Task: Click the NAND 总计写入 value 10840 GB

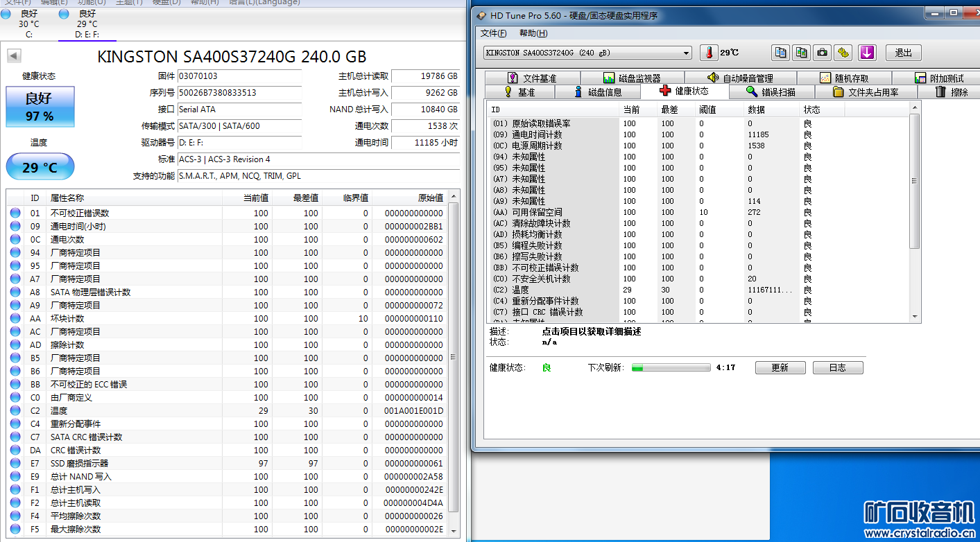Action: pos(426,109)
